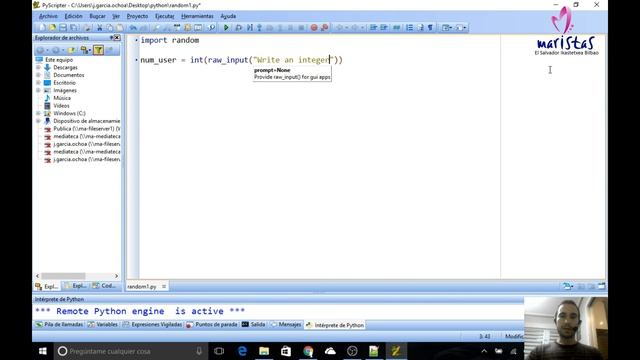
Task: Click the Step Into debug icon
Action: click(x=259, y=28)
